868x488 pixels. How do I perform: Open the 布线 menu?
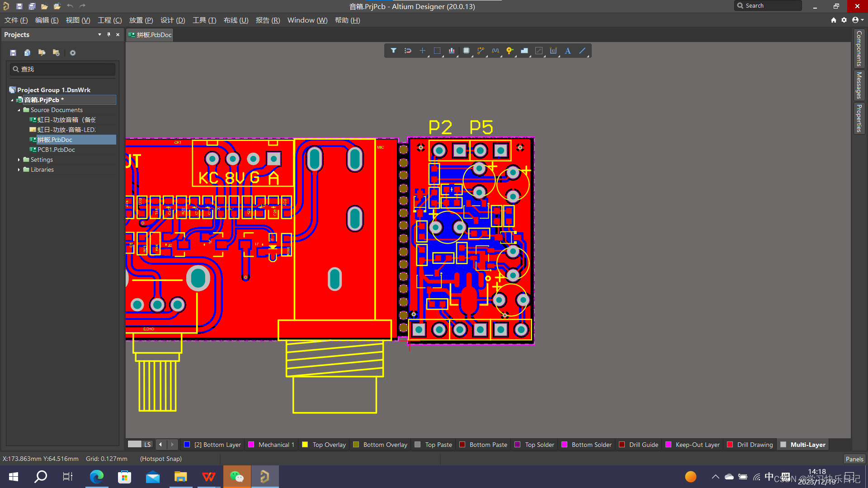236,20
